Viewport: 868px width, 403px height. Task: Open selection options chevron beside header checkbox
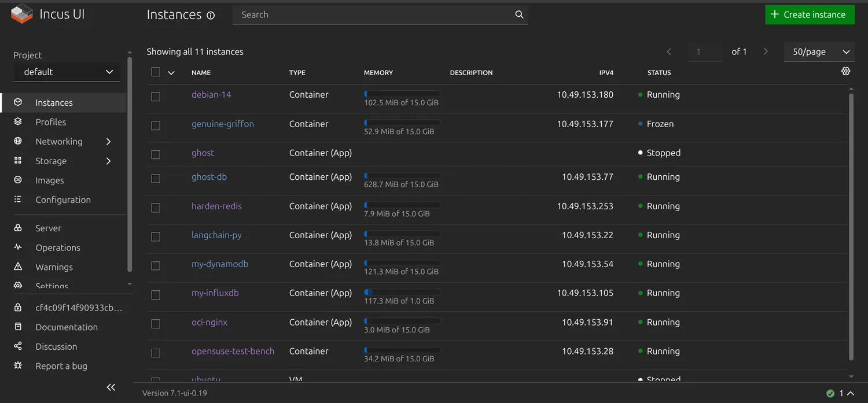[171, 73]
